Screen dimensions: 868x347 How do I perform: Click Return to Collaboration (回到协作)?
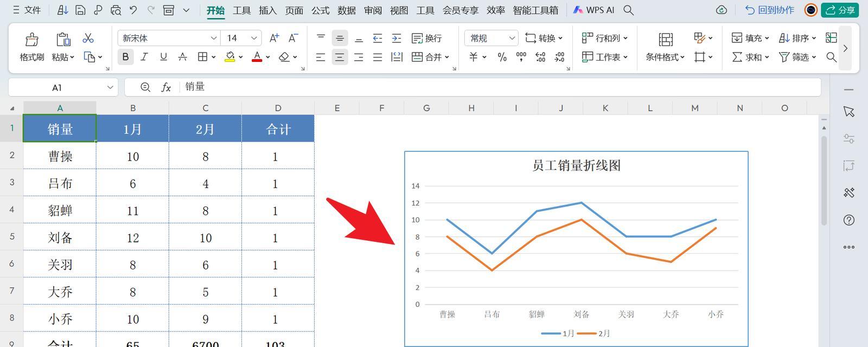[x=769, y=10]
